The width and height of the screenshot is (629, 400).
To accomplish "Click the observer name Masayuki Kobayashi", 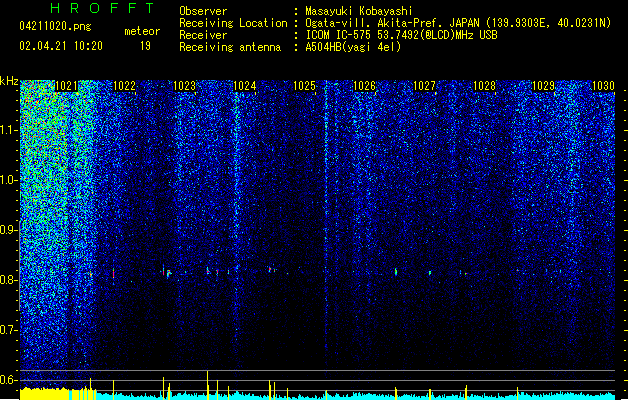I will 359,11.
